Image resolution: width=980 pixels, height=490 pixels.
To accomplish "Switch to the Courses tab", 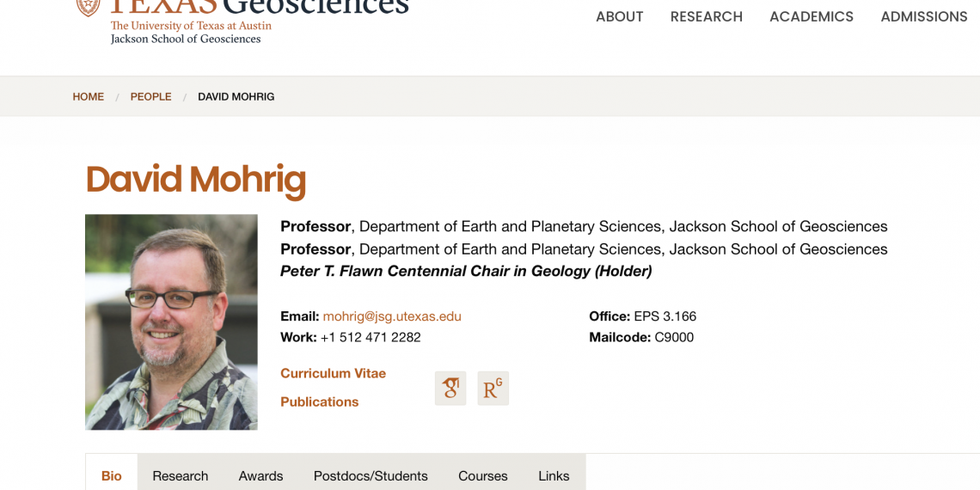I will pyautogui.click(x=482, y=475).
